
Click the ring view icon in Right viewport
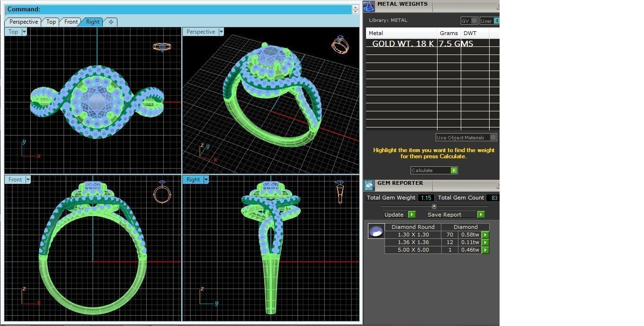[x=339, y=192]
